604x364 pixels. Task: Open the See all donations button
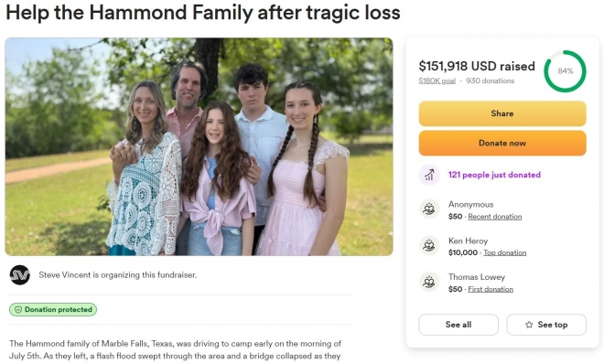(x=458, y=325)
